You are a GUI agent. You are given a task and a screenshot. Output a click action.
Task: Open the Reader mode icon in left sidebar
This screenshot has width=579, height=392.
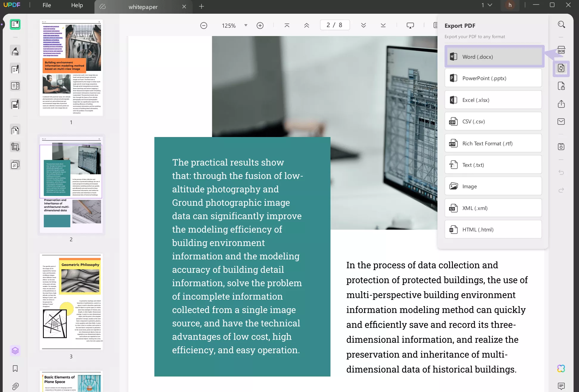(x=15, y=24)
